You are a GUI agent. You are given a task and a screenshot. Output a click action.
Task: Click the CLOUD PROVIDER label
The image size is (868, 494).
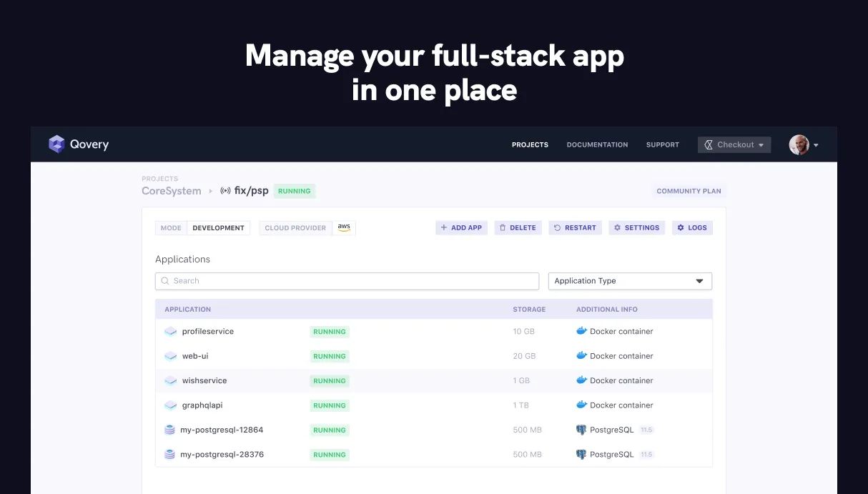click(295, 228)
